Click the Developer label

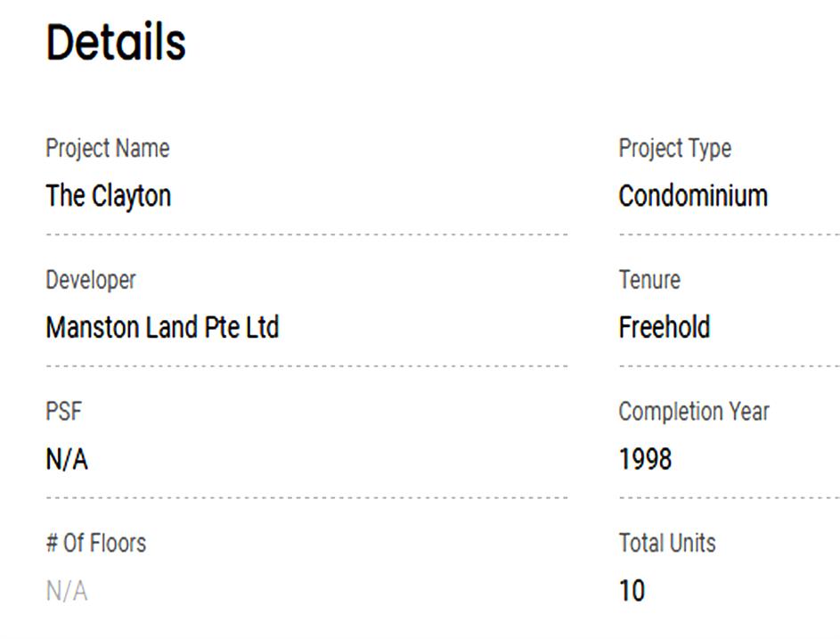click(x=90, y=280)
